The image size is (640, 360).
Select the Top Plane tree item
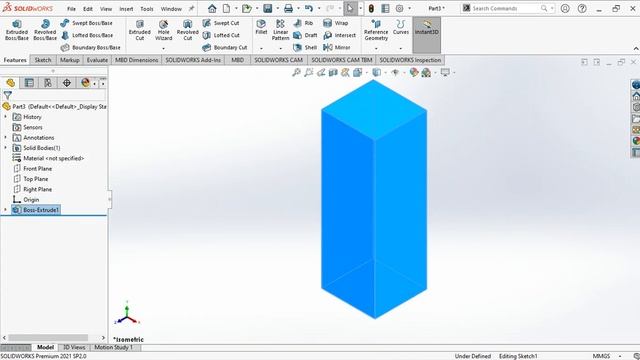tap(31, 179)
